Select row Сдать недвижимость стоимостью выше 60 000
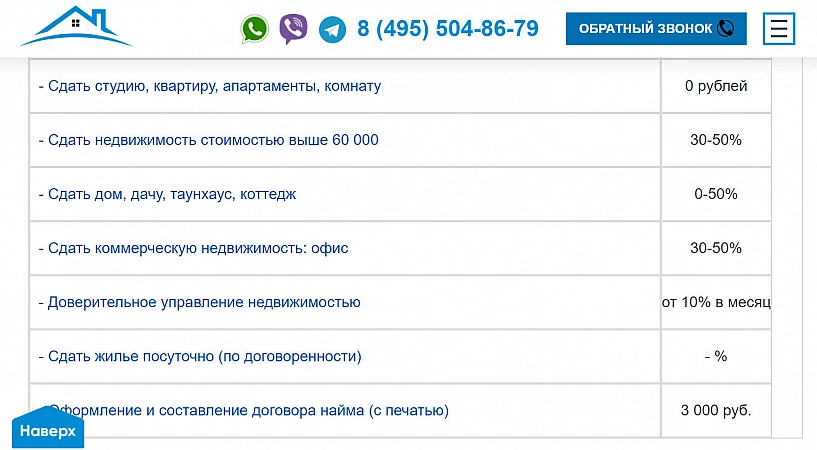The height and width of the screenshot is (450, 817). (x=209, y=140)
